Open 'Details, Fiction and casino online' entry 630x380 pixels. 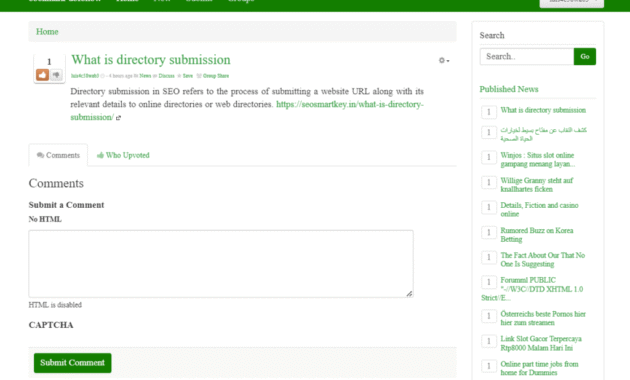coord(539,209)
